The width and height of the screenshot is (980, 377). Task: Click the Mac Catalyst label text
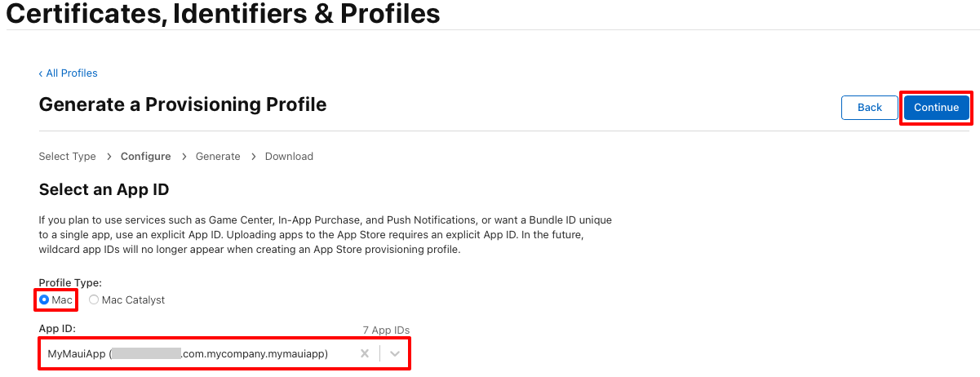pyautogui.click(x=133, y=299)
